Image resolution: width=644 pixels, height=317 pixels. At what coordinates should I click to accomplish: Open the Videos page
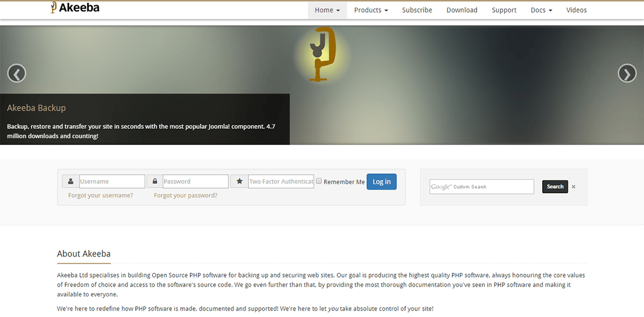point(577,11)
